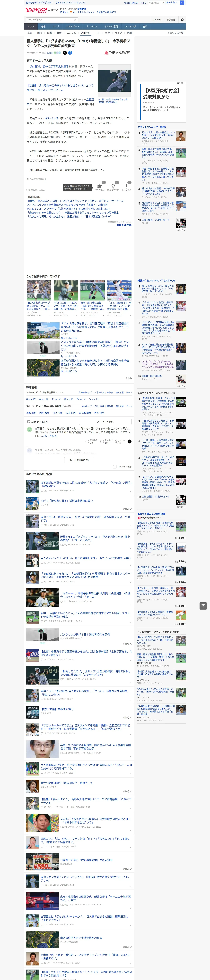The width and height of the screenshot is (210, 980).
Task: Open 【動画】「惚れるね～この肩」 inline article link
Action: click(60, 88)
